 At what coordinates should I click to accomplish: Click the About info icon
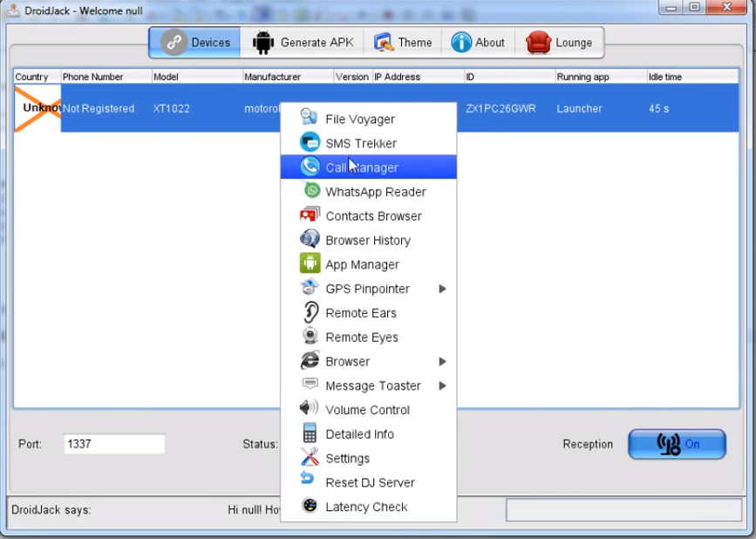(461, 43)
